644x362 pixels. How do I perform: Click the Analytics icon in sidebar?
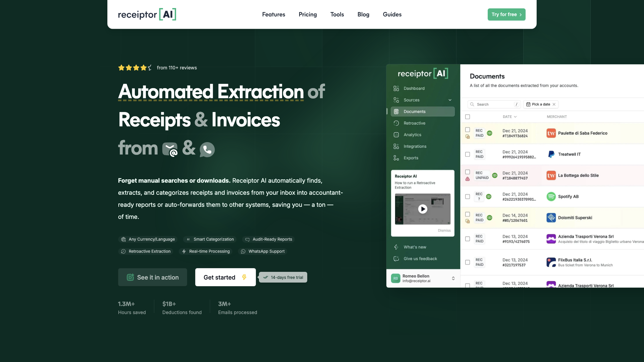(x=396, y=134)
